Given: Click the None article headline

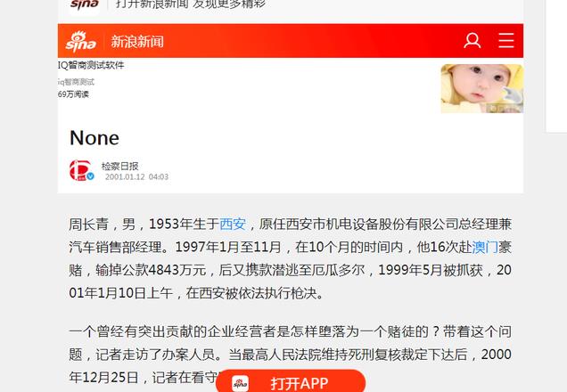Looking at the screenshot, I should [x=94, y=138].
